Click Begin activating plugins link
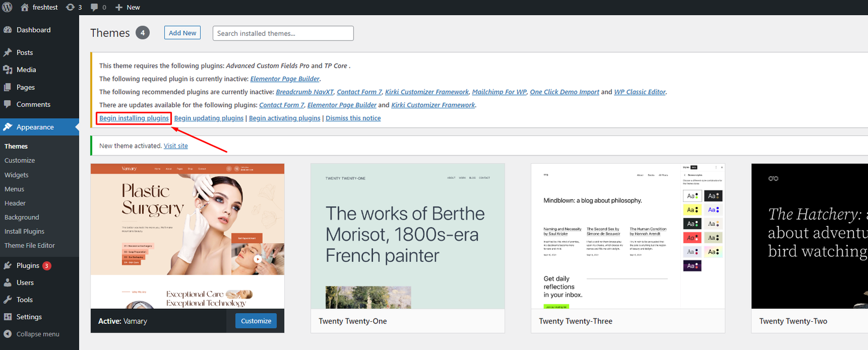Image resolution: width=868 pixels, height=350 pixels. click(285, 118)
